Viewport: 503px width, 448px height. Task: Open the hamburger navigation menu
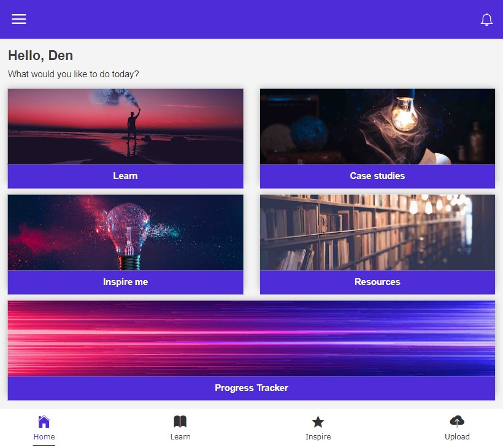19,19
